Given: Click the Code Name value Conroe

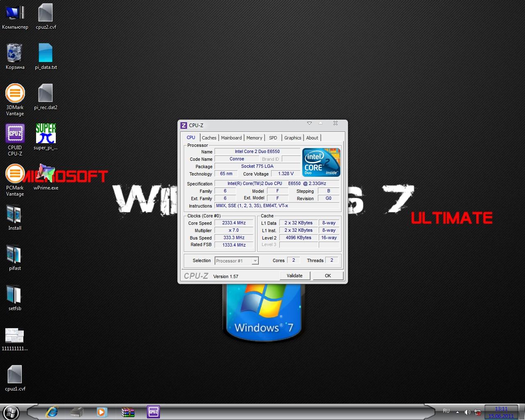Looking at the screenshot, I should pyautogui.click(x=237, y=159).
